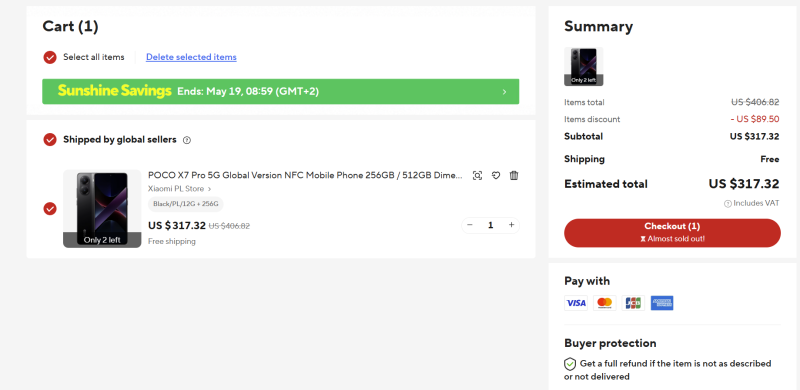This screenshot has width=800, height=390.
Task: Select the Visa payment icon
Action: coord(576,303)
